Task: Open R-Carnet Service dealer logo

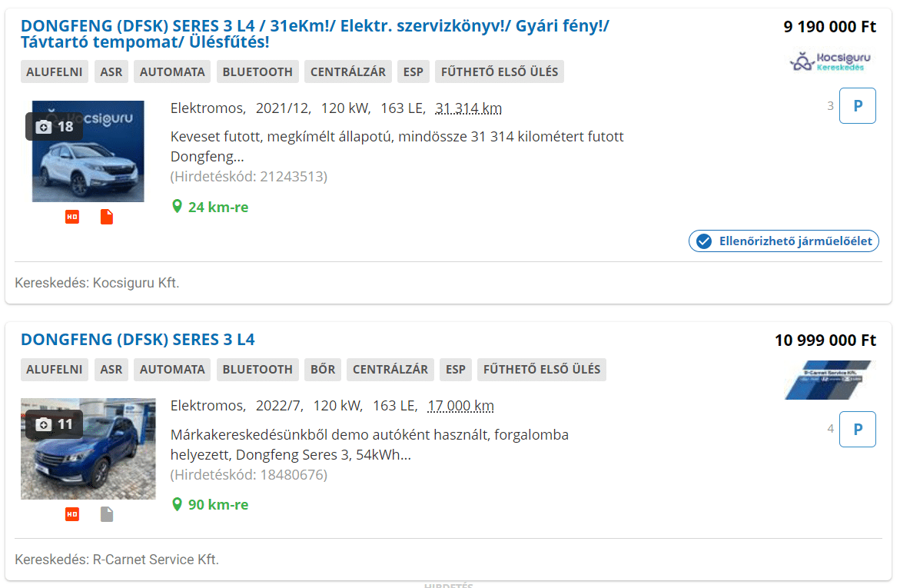Action: pos(829,380)
